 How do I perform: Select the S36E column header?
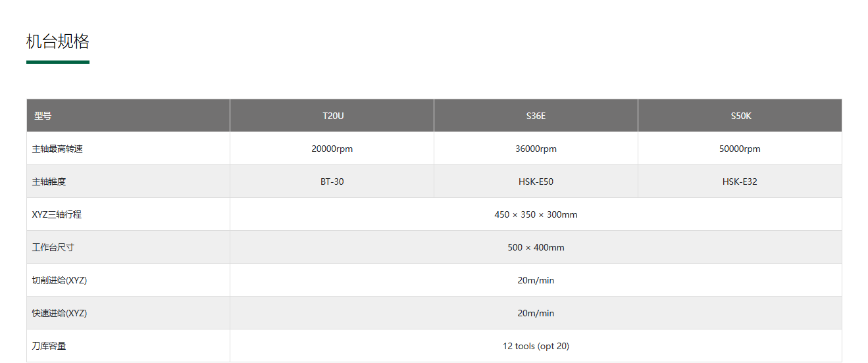[x=536, y=116]
